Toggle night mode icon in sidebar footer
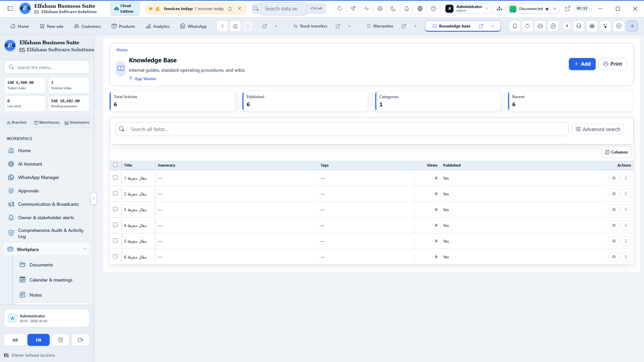The height and width of the screenshot is (362, 644). (60, 340)
